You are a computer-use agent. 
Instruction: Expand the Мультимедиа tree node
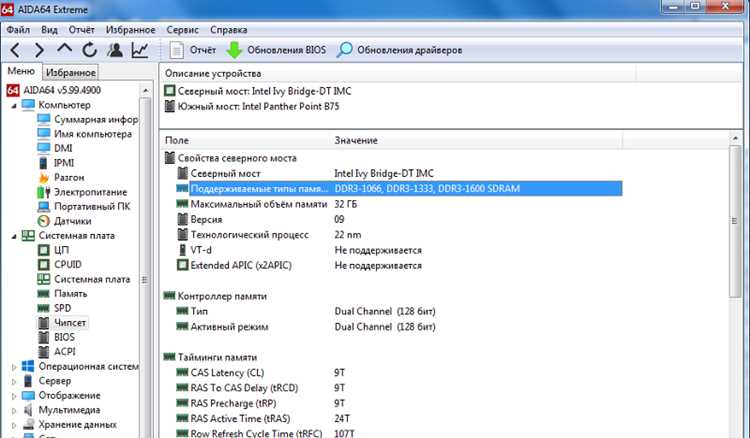(14, 410)
